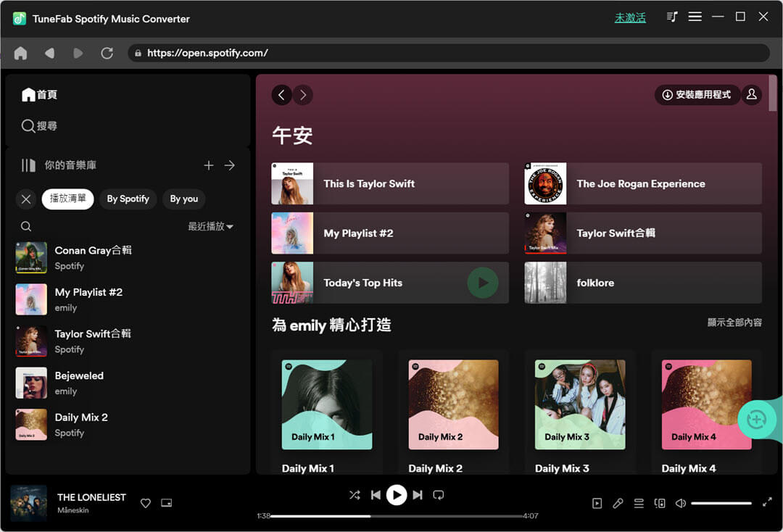Click THE LONELIEST album art thumbnail
783x532 pixels.
[29, 503]
